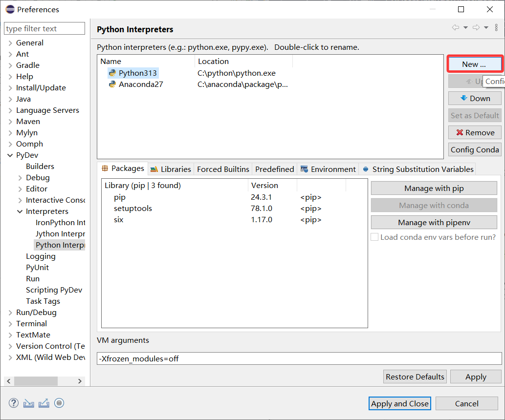Viewport: 505px width, 420px height.
Task: Open the back history dropdown arrow
Action: [465, 28]
